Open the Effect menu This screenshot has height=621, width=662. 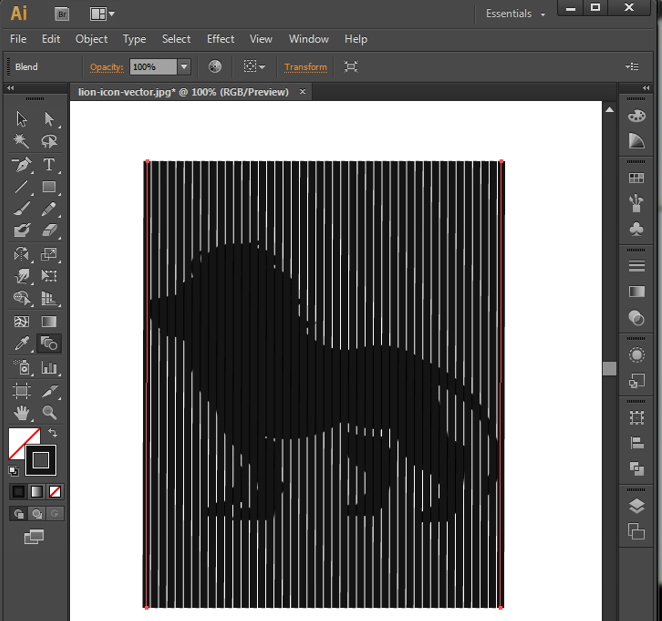220,39
